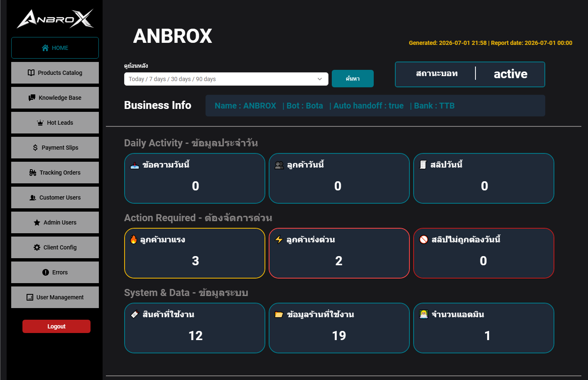This screenshot has width=588, height=380.
Task: Click the lightning icon on ลูกค้าเร่งด่วน card
Action: coord(279,239)
